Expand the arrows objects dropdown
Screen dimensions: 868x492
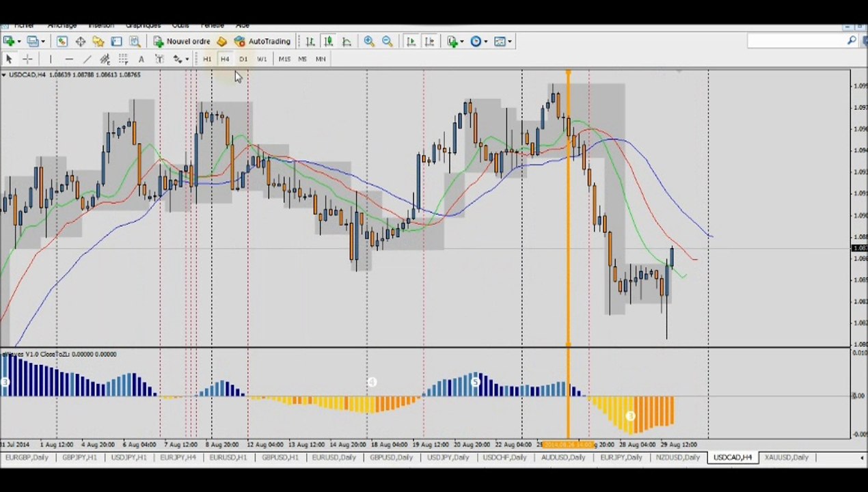187,59
